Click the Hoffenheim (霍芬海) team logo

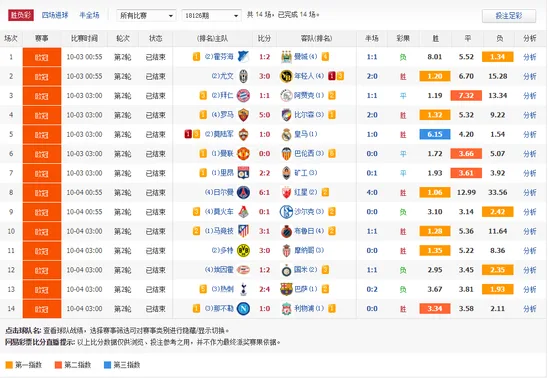click(243, 57)
